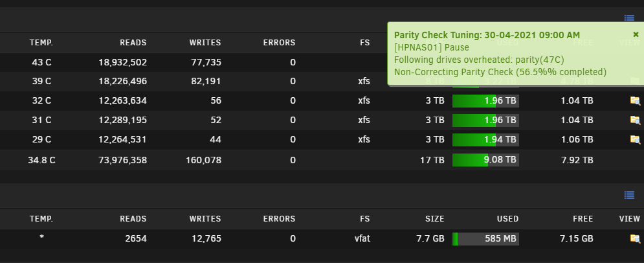This screenshot has width=644, height=263.
Task: Browse the vfat flash drive contents
Action: click(x=635, y=238)
